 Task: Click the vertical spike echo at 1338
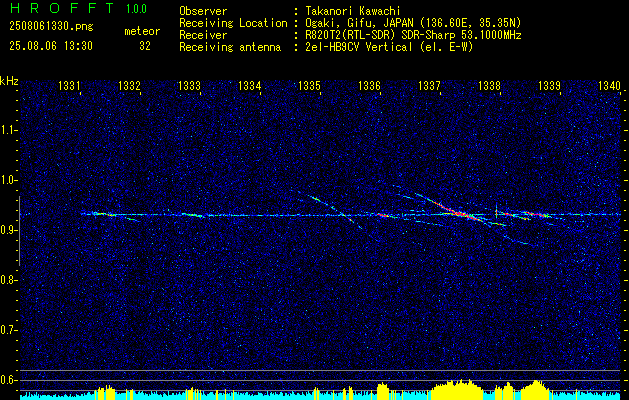click(x=497, y=210)
